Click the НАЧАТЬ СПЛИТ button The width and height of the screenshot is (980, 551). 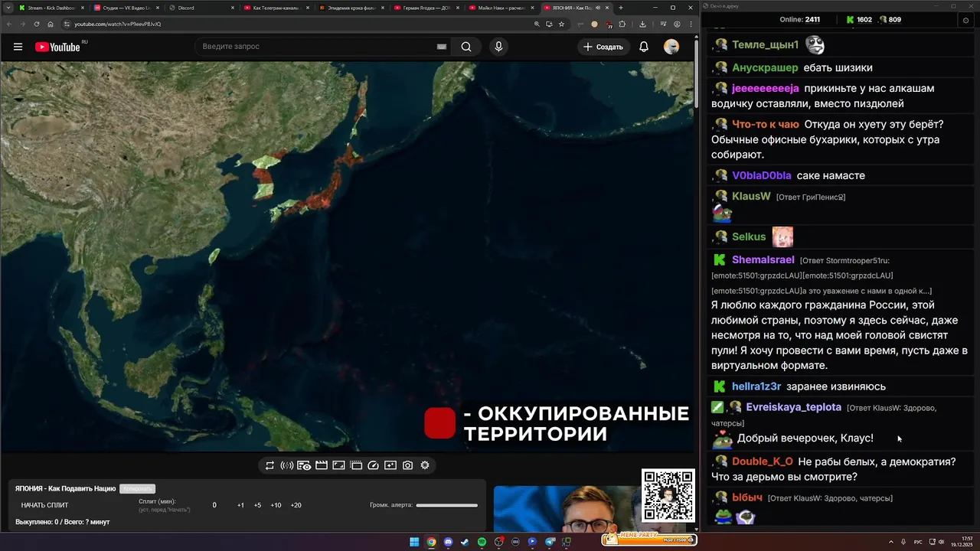point(44,505)
